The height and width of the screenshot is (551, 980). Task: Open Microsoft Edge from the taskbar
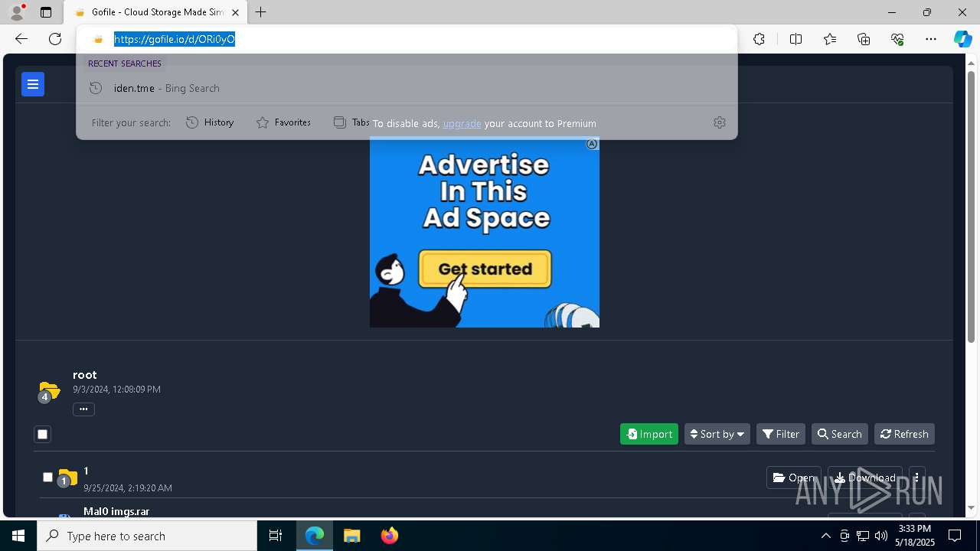pos(315,536)
